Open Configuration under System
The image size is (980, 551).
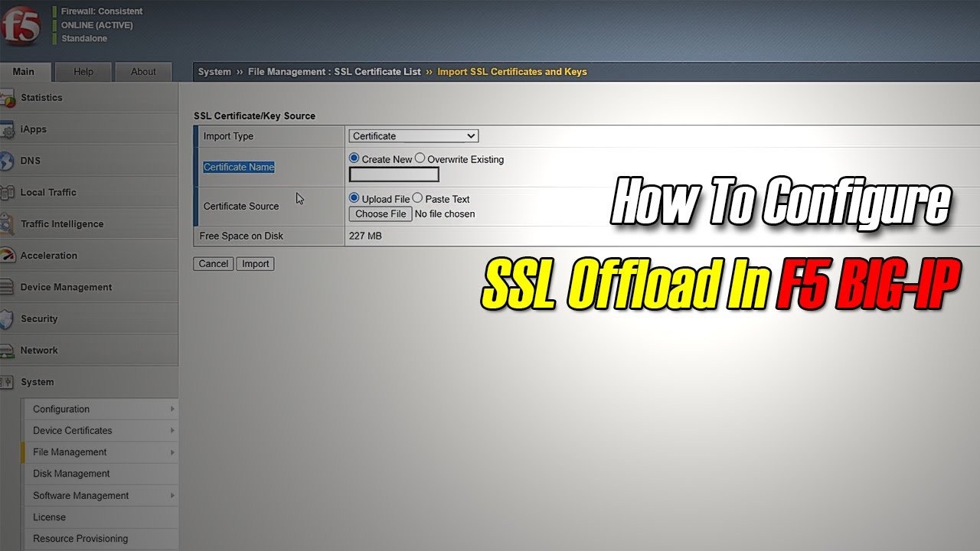pos(100,409)
